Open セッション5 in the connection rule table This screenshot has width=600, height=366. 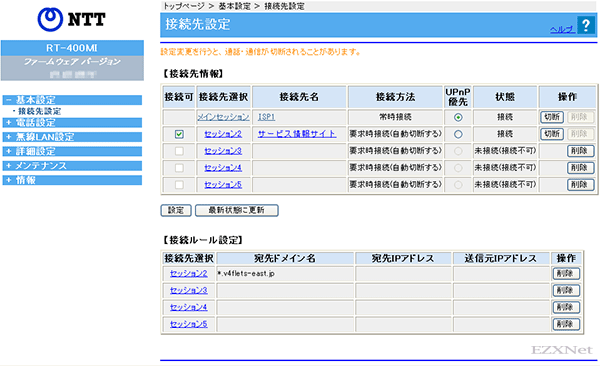pyautogui.click(x=189, y=324)
